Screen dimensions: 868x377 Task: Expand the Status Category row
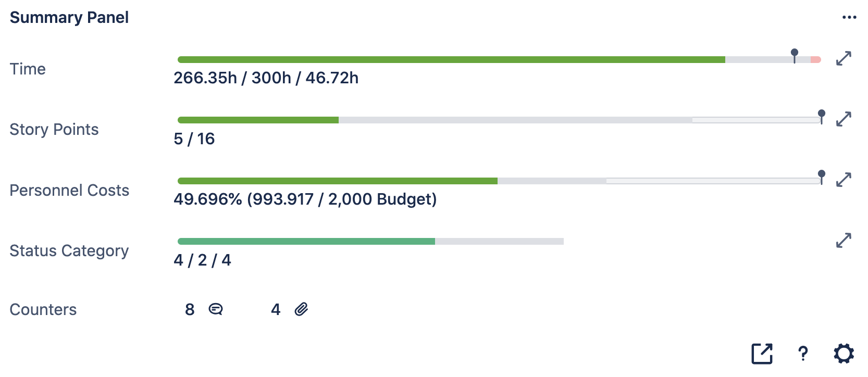click(844, 240)
